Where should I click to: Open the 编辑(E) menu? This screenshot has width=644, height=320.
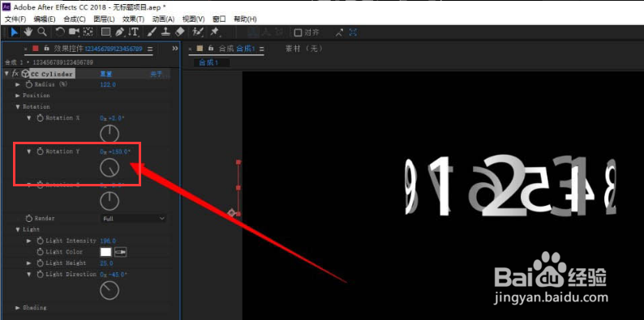point(45,19)
